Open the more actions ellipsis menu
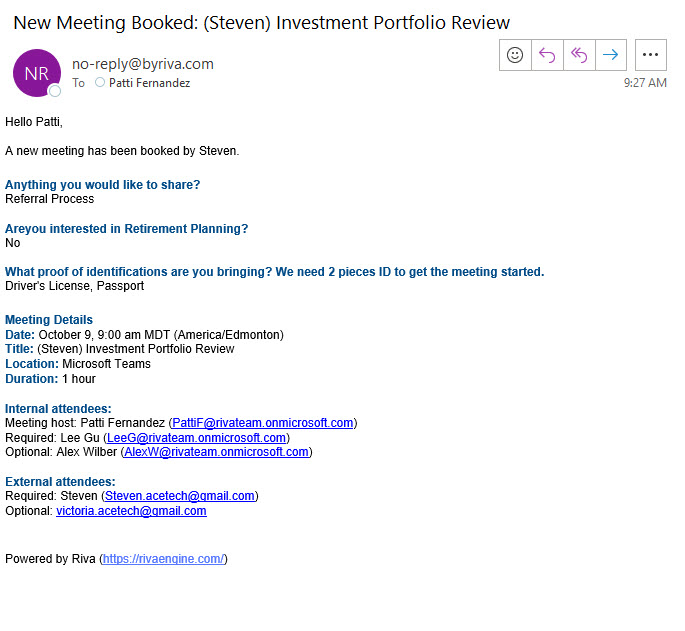The width and height of the screenshot is (685, 631). point(651,55)
